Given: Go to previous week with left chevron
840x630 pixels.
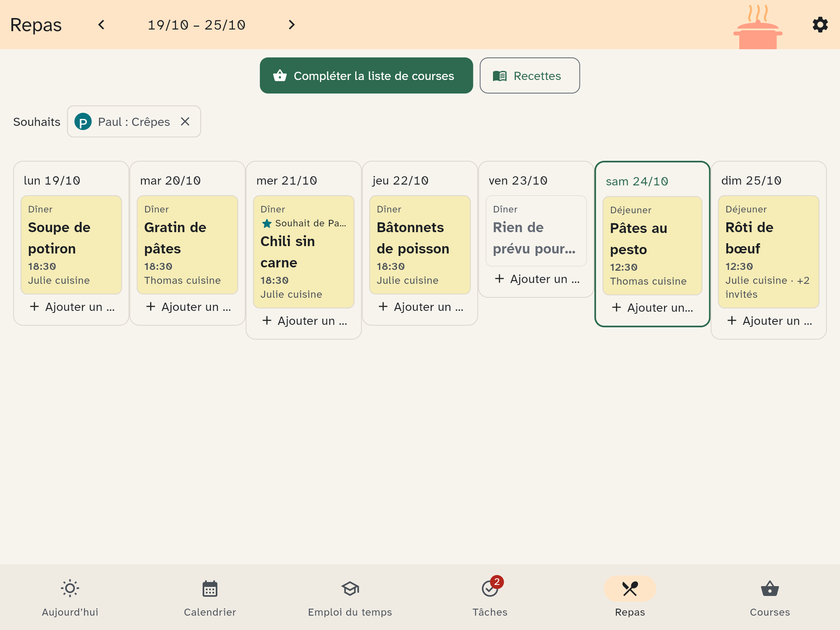Looking at the screenshot, I should pos(101,25).
